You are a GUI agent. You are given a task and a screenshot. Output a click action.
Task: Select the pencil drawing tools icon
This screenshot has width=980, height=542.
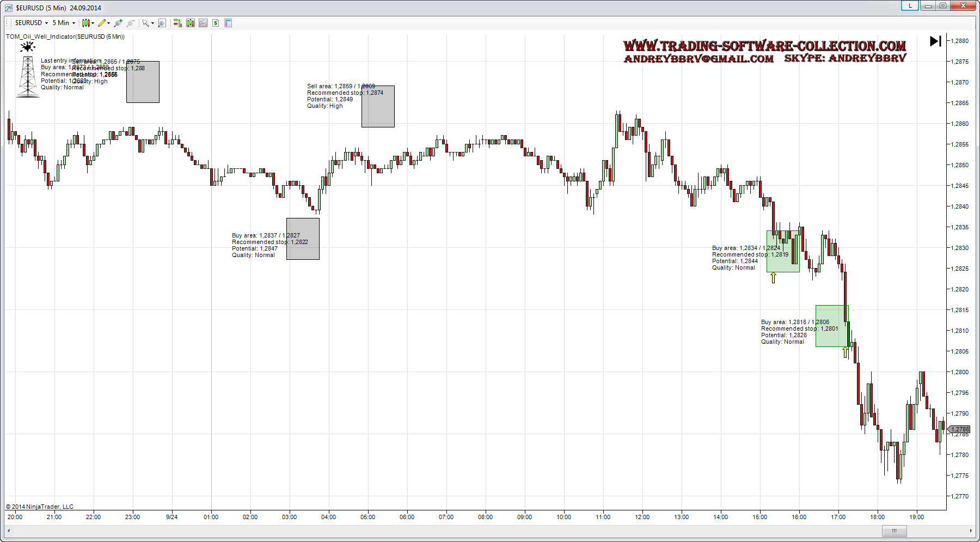[x=102, y=23]
